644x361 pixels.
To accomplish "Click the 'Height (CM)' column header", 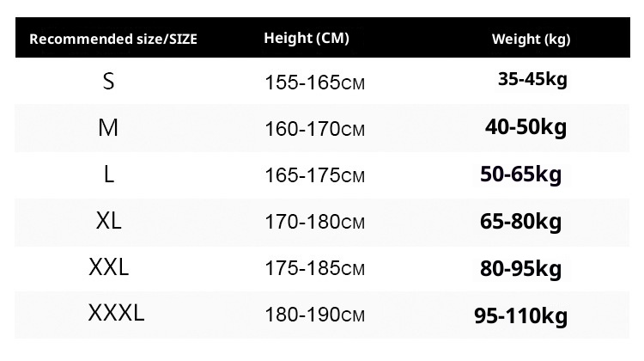I will pos(306,39).
